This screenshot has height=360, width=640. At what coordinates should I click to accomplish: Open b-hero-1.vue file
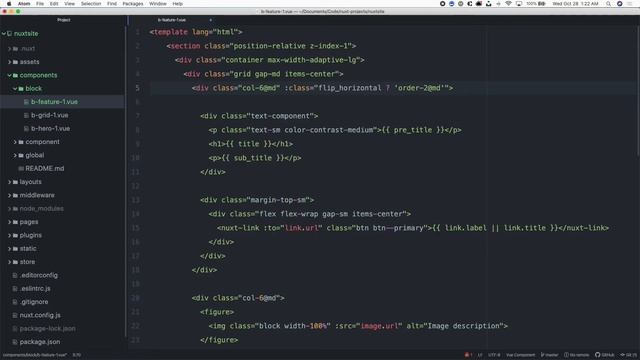point(50,129)
